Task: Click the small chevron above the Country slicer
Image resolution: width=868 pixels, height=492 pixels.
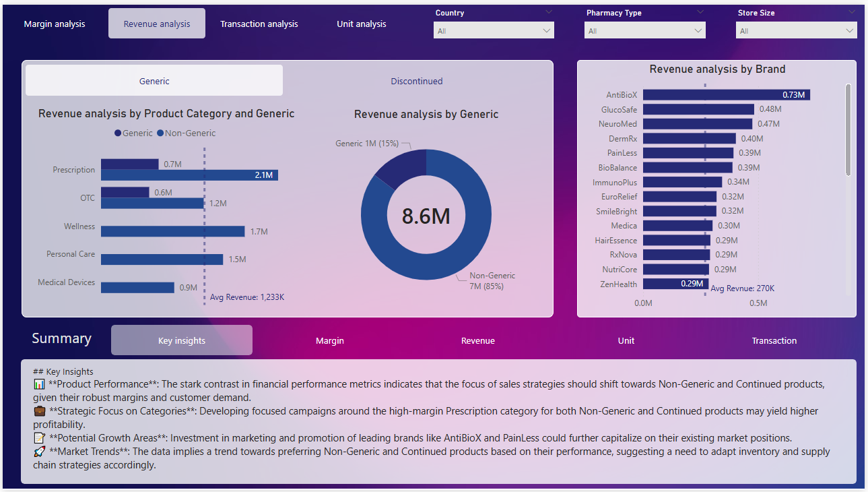Action: tap(548, 11)
